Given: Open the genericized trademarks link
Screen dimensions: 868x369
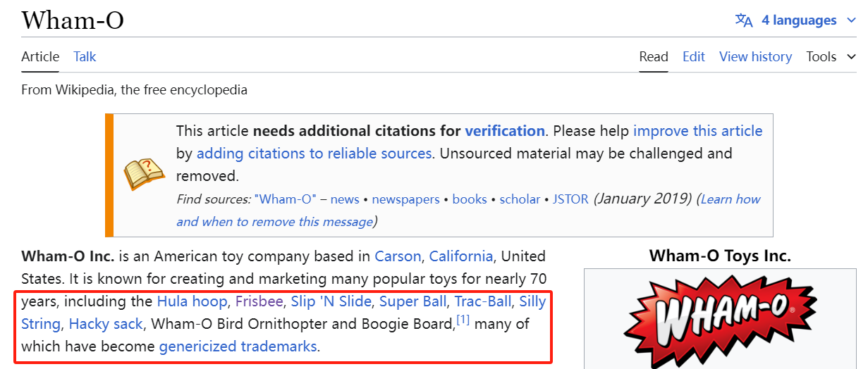Looking at the screenshot, I should point(238,346).
